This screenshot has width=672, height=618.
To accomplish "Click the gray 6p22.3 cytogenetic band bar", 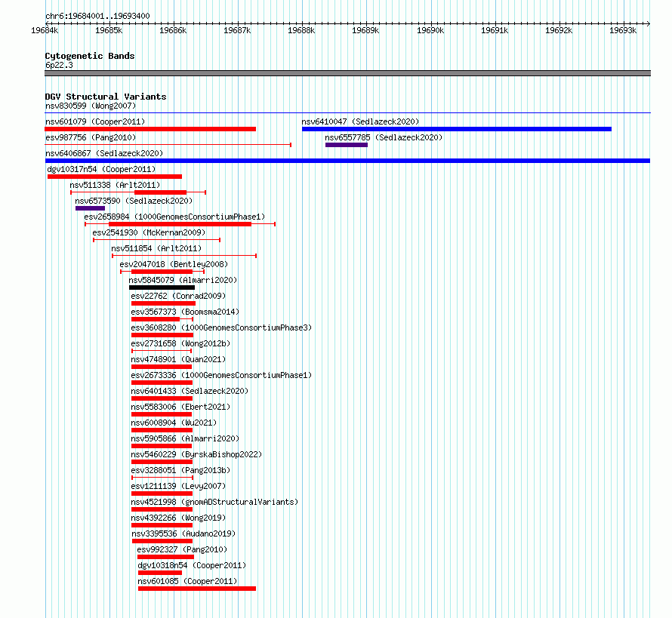I will pyautogui.click(x=347, y=73).
